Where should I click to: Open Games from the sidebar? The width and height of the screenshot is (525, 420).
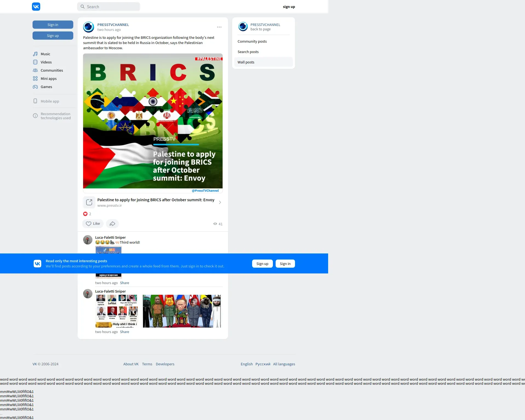(x=46, y=87)
